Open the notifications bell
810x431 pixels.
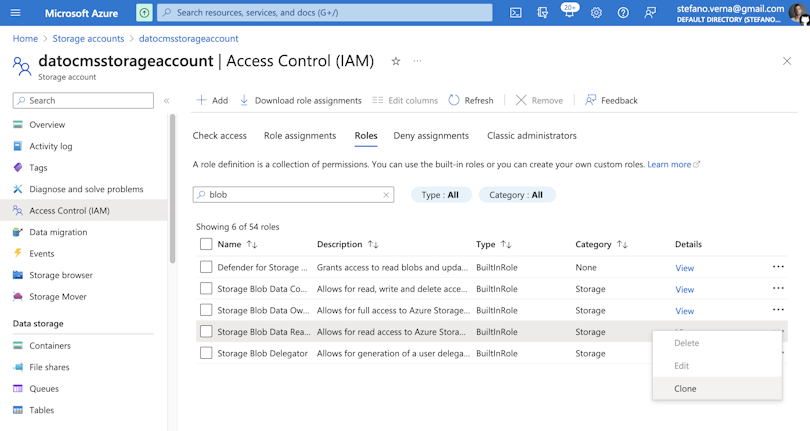coord(569,12)
